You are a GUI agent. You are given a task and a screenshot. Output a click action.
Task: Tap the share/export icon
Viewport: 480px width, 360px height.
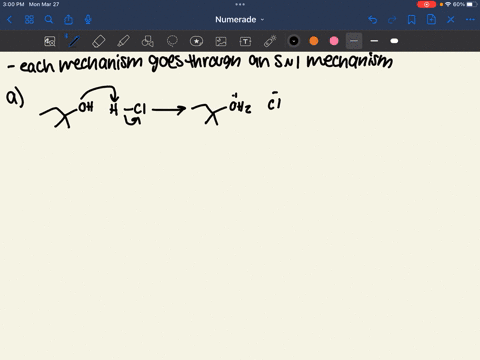click(x=68, y=20)
